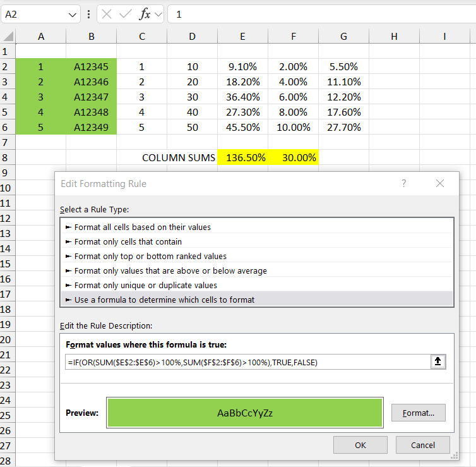Click cell with 27.30%
The image size is (476, 467).
(x=243, y=112)
